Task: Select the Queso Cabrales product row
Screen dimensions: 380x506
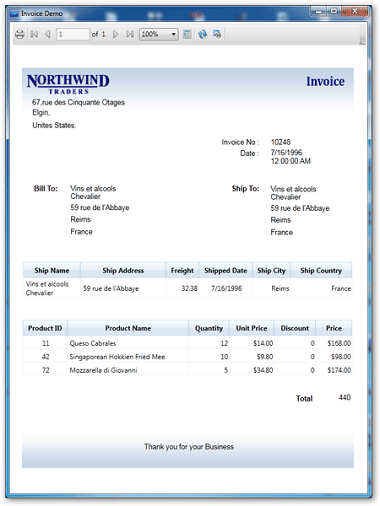Action: [187, 343]
